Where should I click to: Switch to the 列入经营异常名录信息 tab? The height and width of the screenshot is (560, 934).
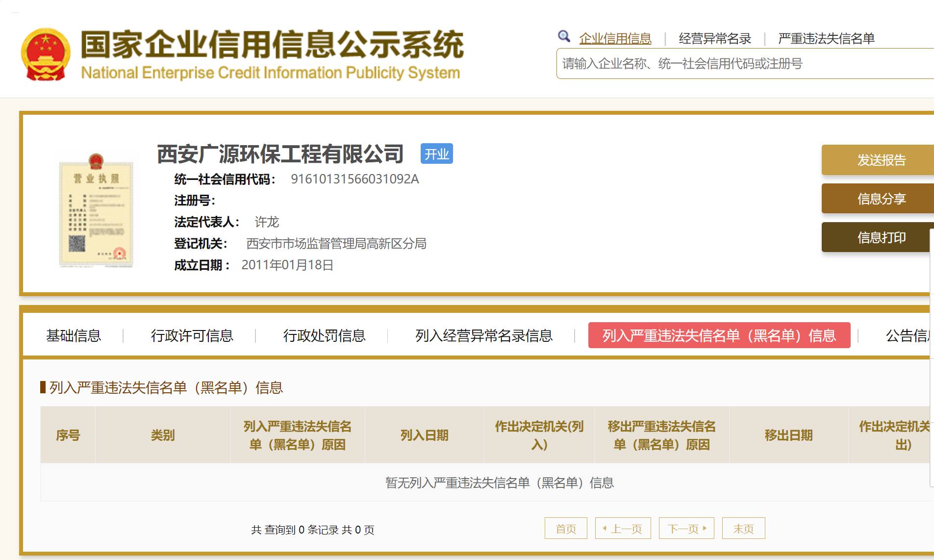click(484, 335)
